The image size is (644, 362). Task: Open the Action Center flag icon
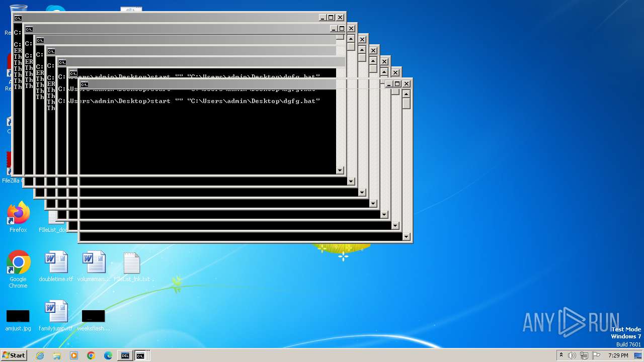(595, 355)
